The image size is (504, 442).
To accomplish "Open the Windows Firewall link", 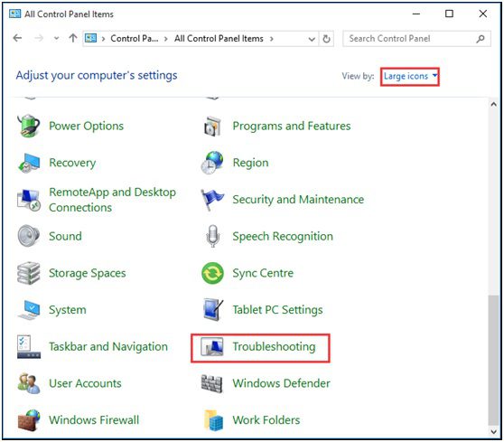I will tap(94, 420).
